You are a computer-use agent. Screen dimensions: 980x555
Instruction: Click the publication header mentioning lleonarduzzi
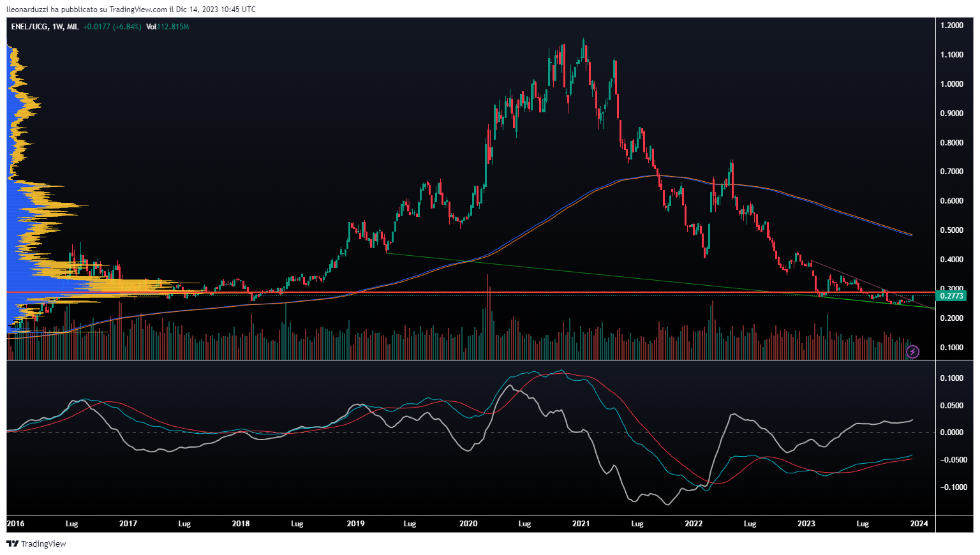tap(131, 9)
